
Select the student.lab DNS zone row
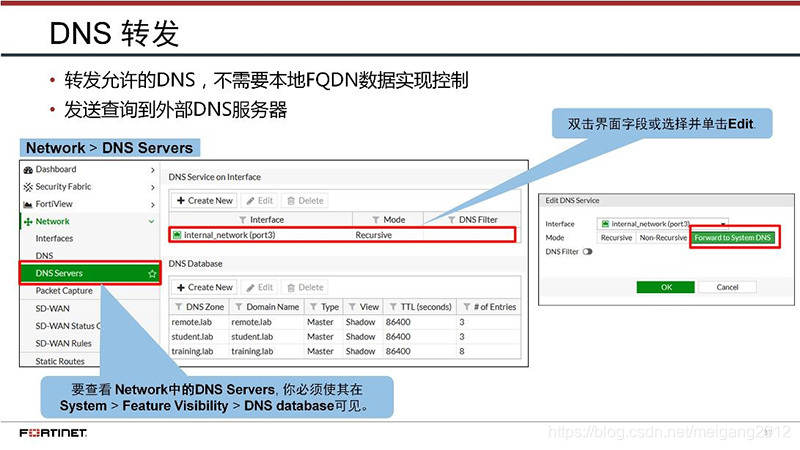345,337
